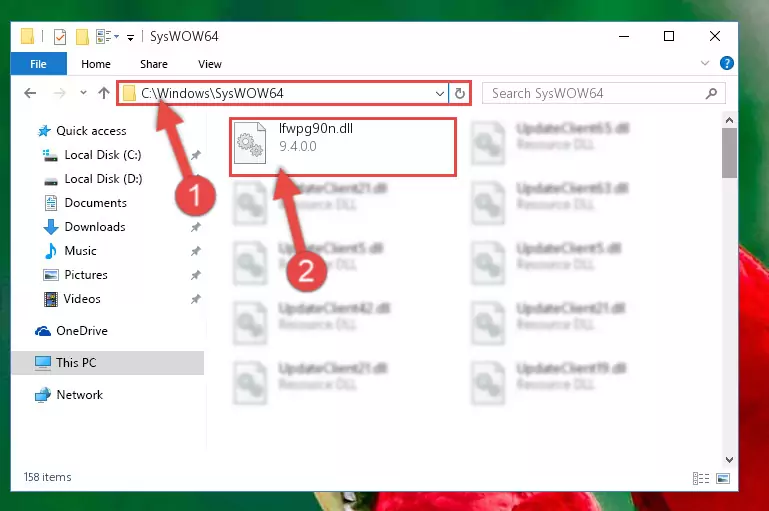Click the address bar path C:\Windows\SysWOW64
Viewport: 769px width, 511px height.
[x=212, y=93]
